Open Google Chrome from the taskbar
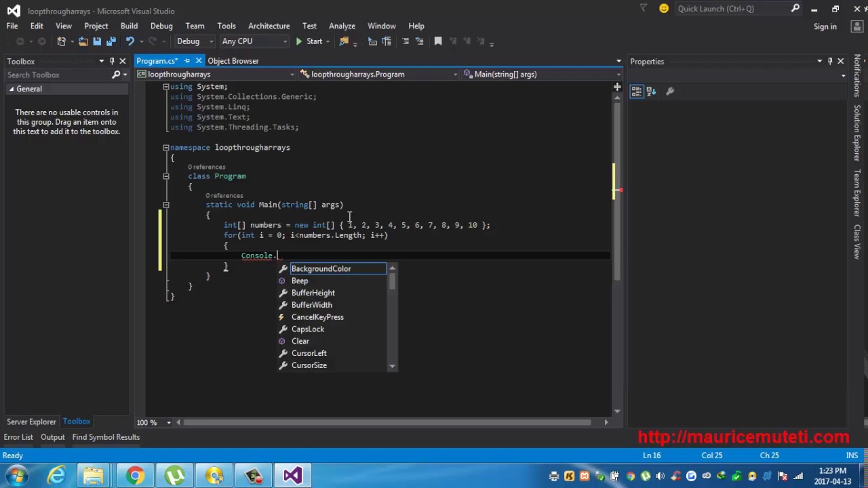868x488 pixels. (135, 475)
